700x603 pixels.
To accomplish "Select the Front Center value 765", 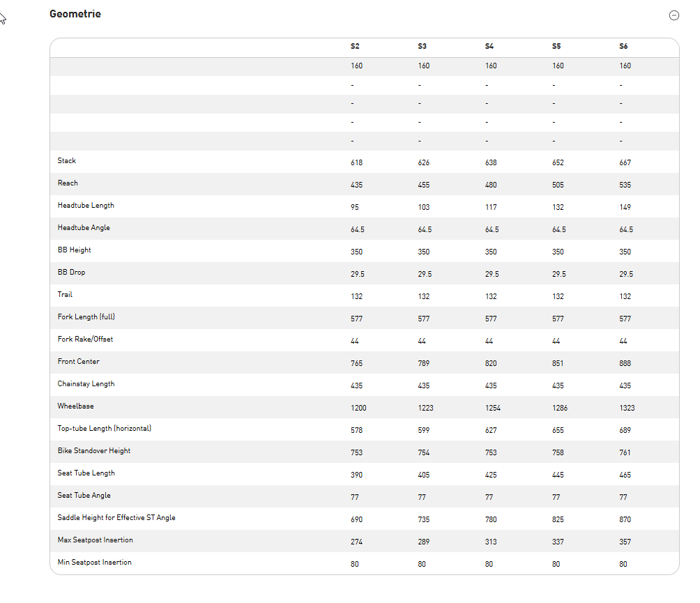I will point(356,364).
